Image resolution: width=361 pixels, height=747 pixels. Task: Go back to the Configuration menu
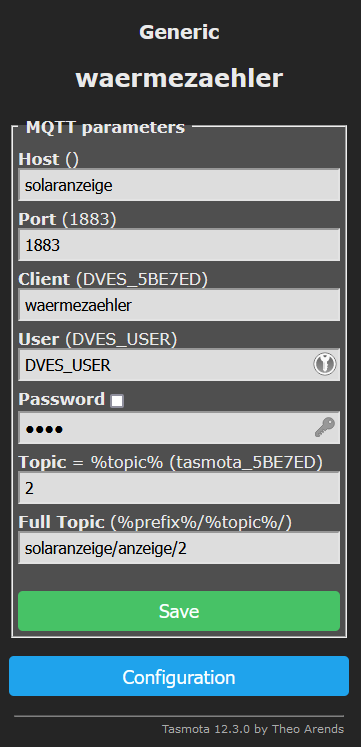click(x=179, y=676)
